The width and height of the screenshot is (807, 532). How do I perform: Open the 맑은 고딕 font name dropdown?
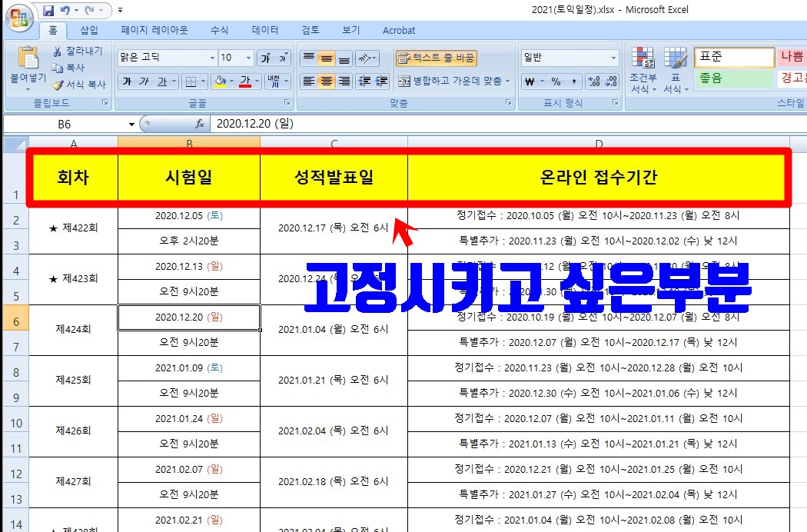coord(212,58)
